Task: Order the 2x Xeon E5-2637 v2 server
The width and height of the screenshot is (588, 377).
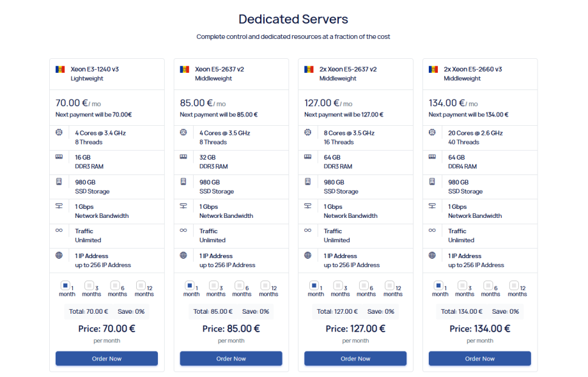Action: pos(355,358)
